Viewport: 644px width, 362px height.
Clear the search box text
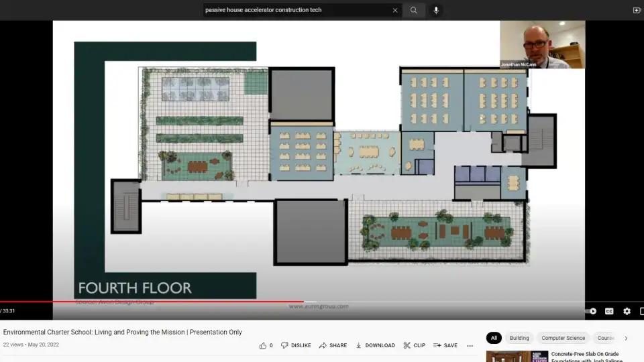(x=395, y=10)
